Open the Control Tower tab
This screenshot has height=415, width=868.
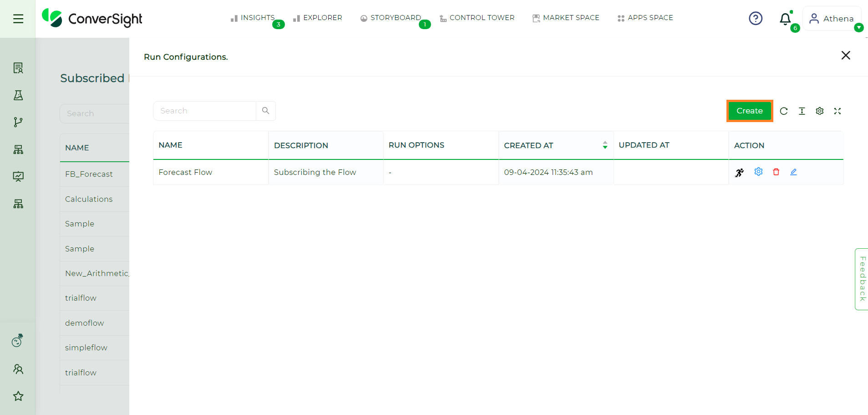point(477,18)
